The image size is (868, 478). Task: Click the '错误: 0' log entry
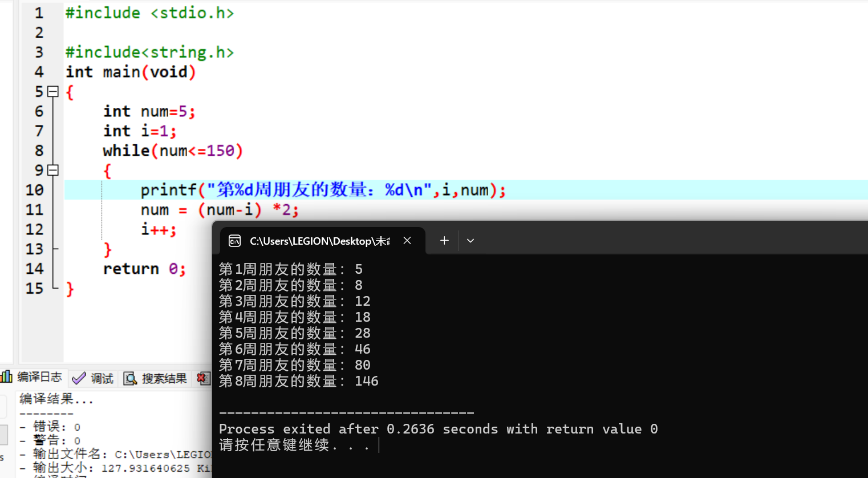[50, 426]
